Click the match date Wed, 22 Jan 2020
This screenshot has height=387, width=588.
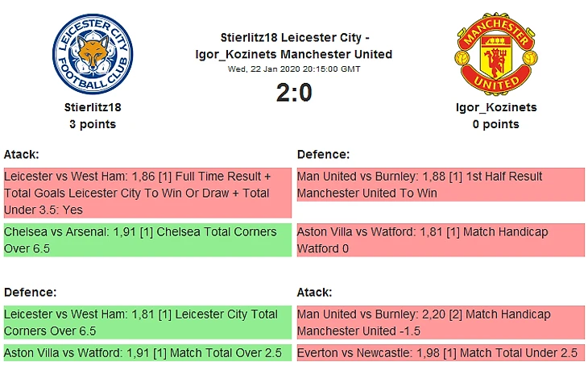(294, 69)
